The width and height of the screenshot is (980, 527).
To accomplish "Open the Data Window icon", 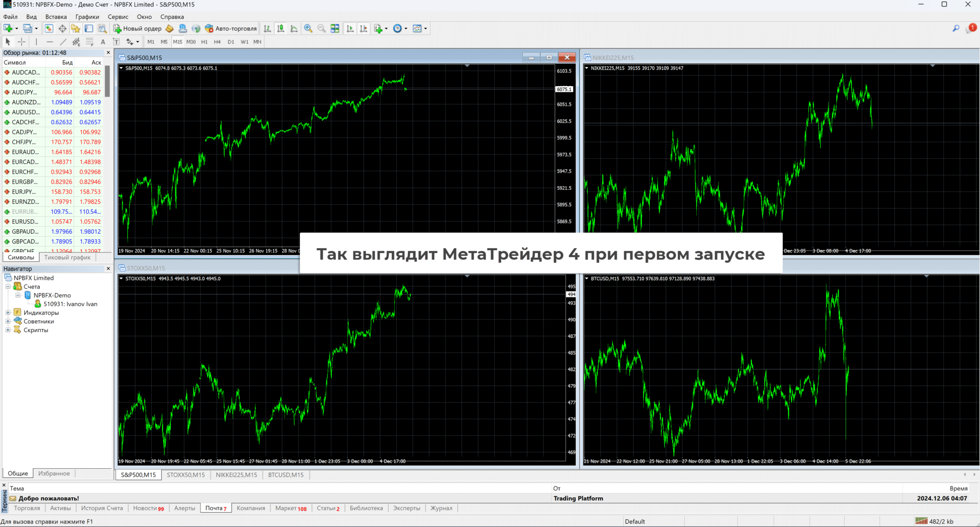I will (x=62, y=29).
